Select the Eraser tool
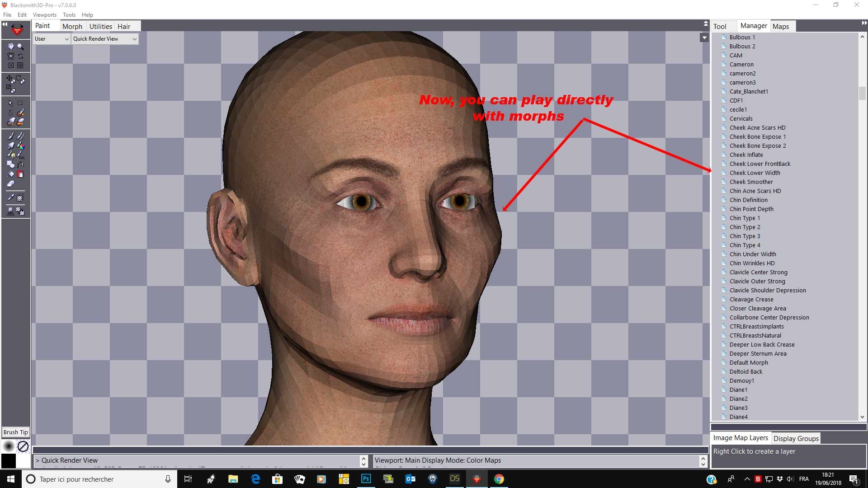The image size is (868, 488). pyautogui.click(x=11, y=184)
